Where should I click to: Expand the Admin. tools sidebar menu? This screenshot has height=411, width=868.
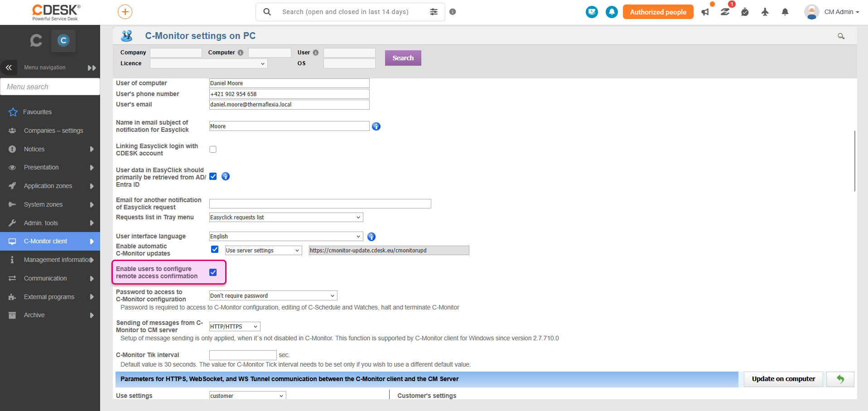[50, 223]
